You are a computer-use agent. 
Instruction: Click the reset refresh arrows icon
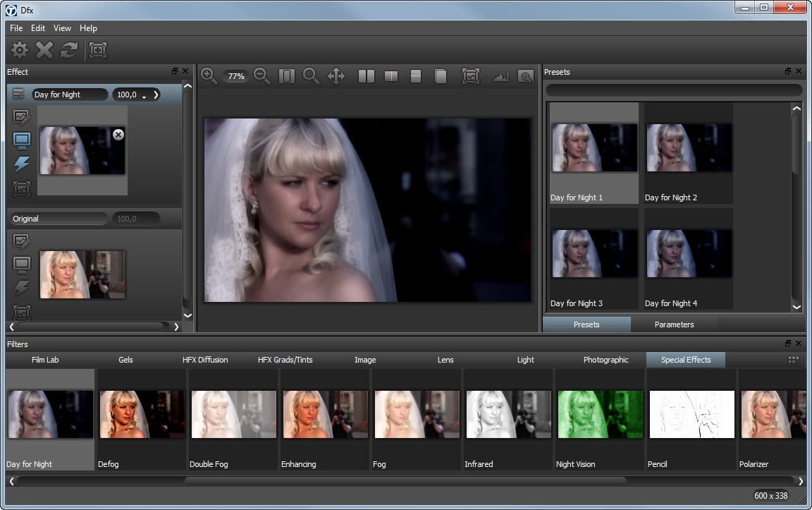(x=69, y=50)
